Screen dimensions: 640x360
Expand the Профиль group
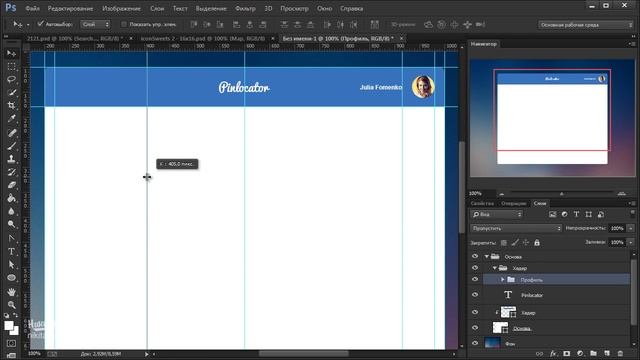pyautogui.click(x=502, y=280)
